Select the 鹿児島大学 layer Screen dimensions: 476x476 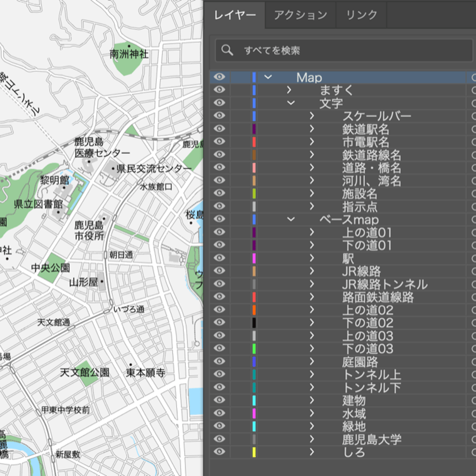coord(343,439)
